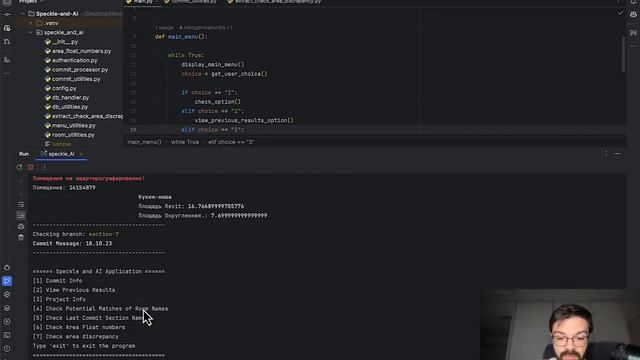640x360 pixels.
Task: Click '[7] Check area discrepancy' console line
Action: pyautogui.click(x=76, y=337)
